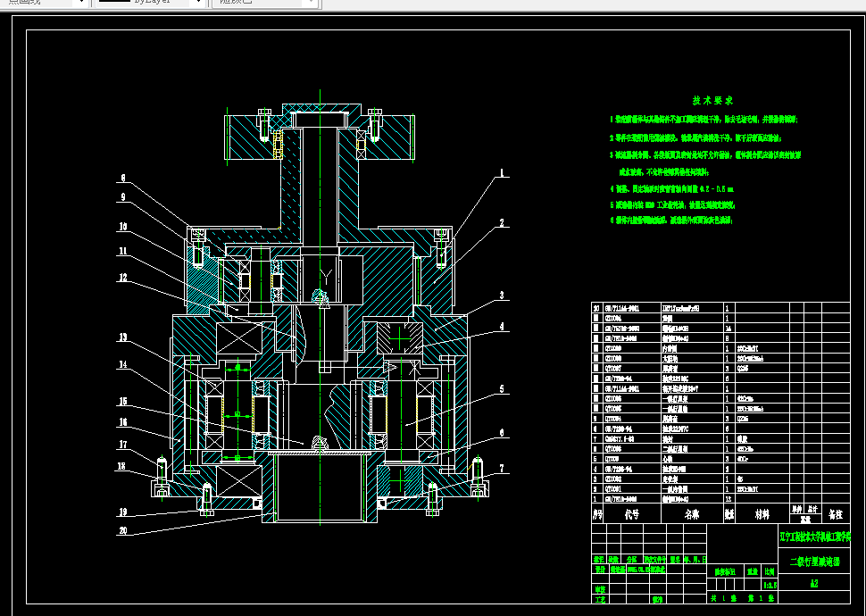Select callout number 17 on the drawing

[123, 445]
